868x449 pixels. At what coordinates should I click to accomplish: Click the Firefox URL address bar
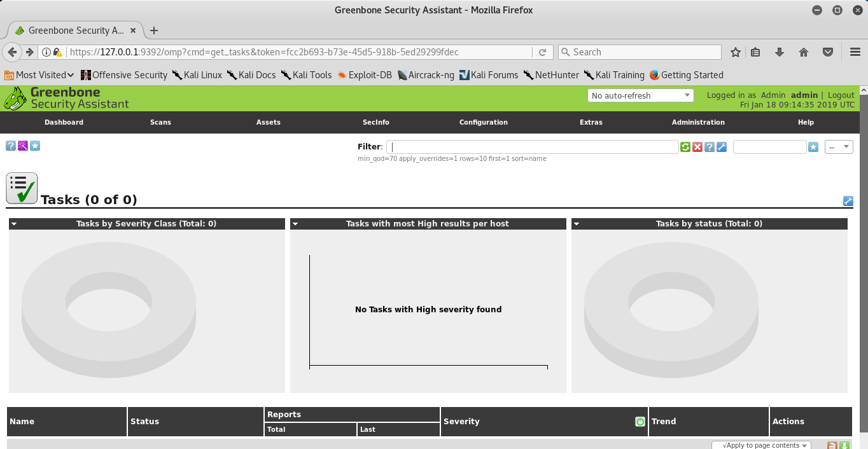[299, 52]
